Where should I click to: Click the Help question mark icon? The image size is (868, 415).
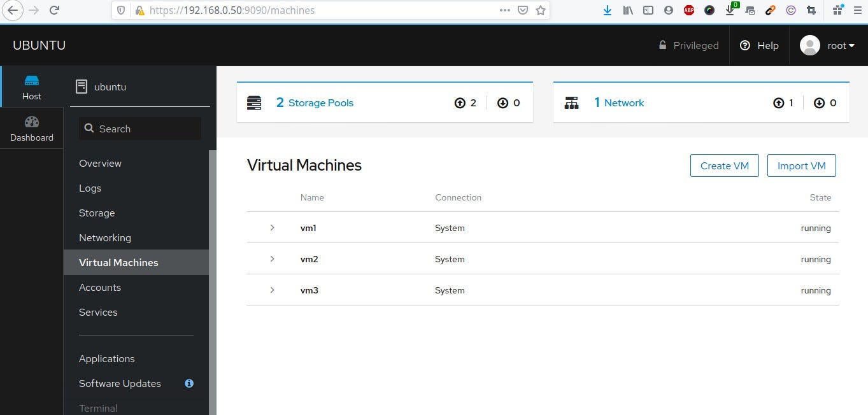point(745,45)
